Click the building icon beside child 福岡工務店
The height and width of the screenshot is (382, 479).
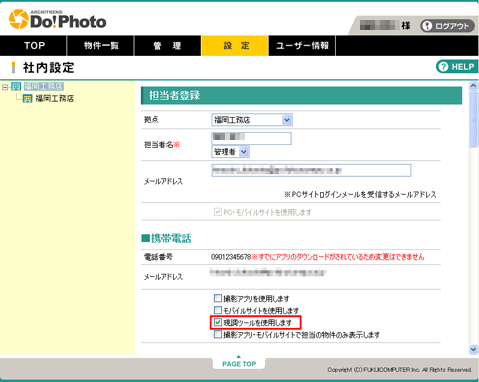point(27,99)
